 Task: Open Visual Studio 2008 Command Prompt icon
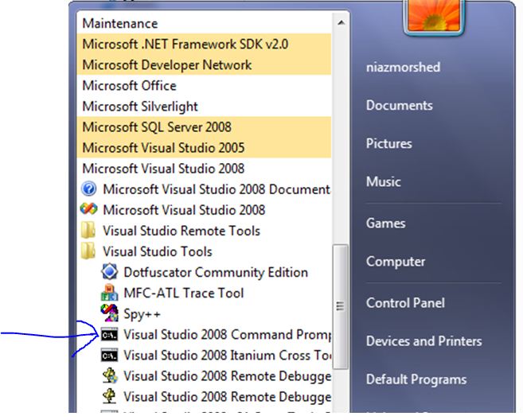click(109, 334)
